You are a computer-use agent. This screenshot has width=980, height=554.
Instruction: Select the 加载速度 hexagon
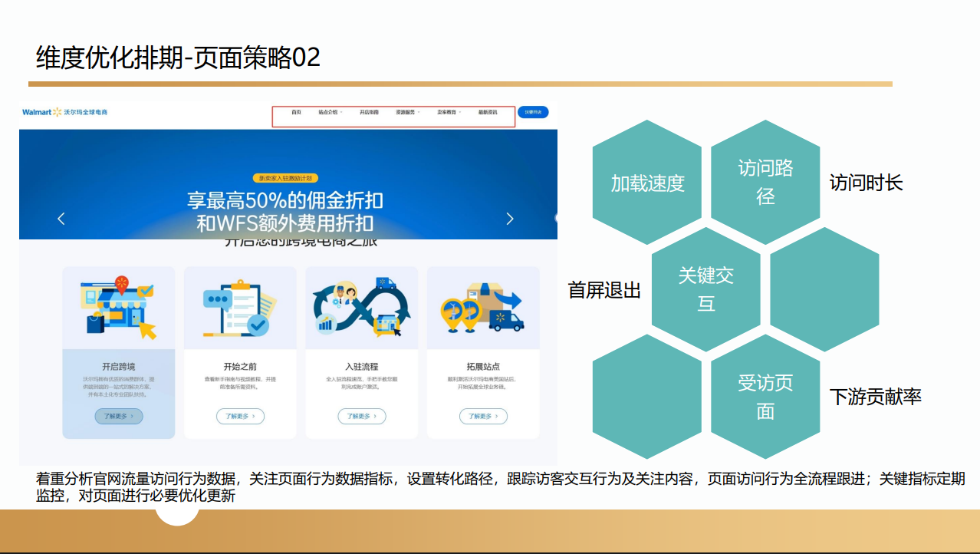pos(647,183)
